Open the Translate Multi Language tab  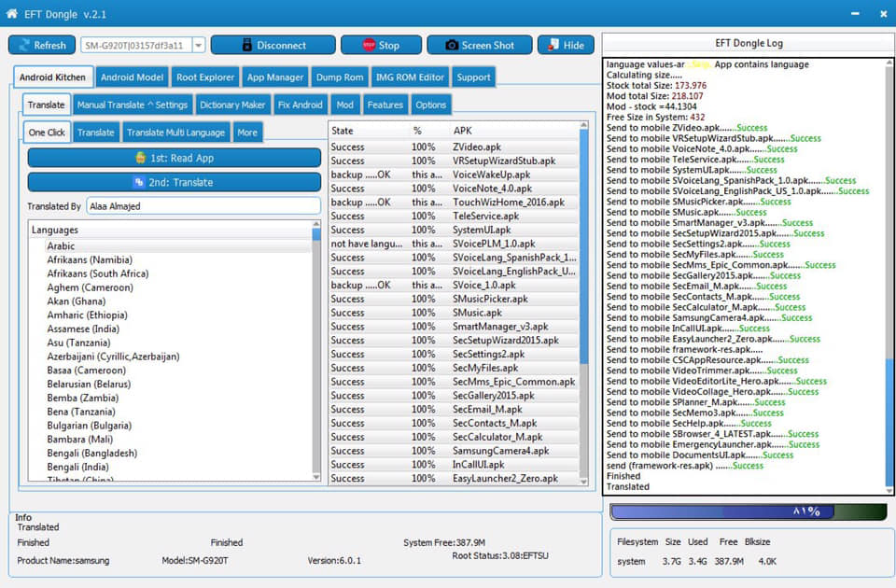176,133
